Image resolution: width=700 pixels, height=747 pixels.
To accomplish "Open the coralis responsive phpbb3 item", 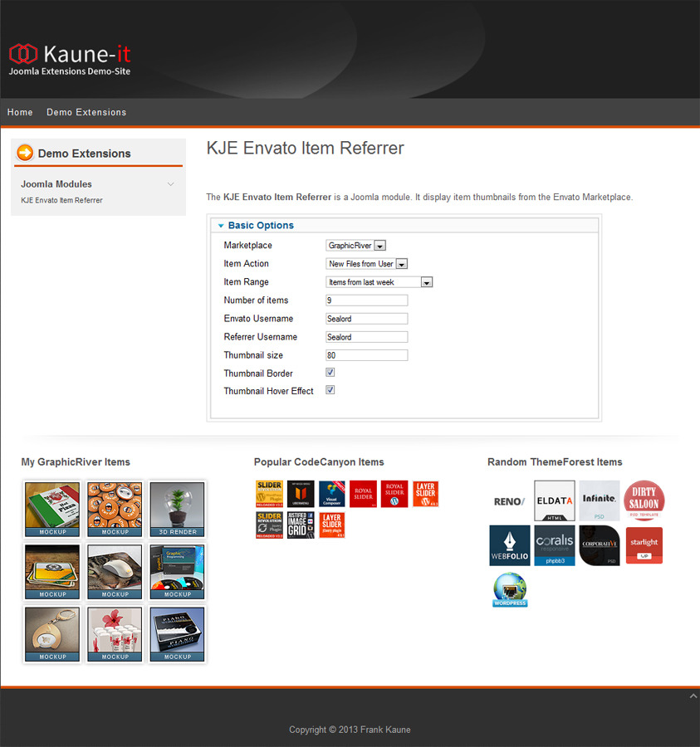I will click(554, 545).
